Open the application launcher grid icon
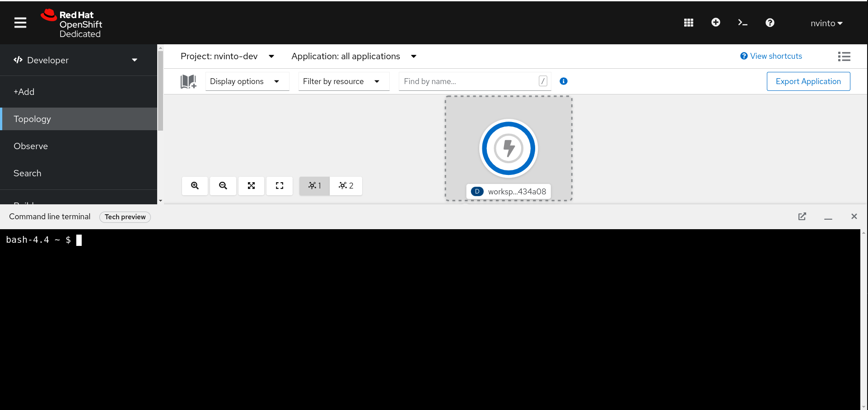868x410 pixels. 688,23
